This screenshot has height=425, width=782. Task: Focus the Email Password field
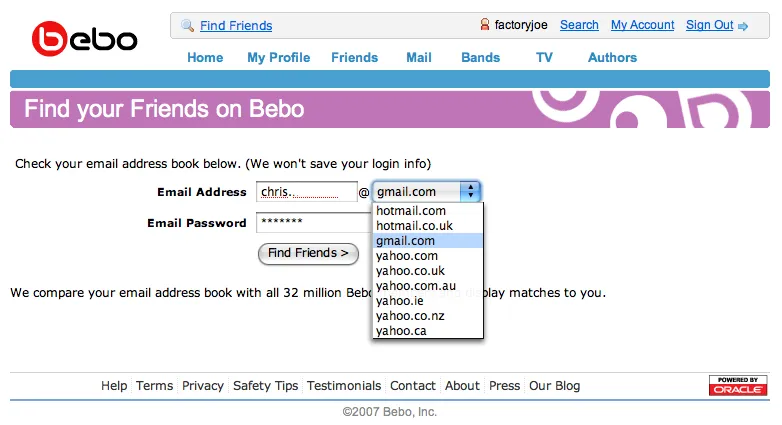click(313, 223)
